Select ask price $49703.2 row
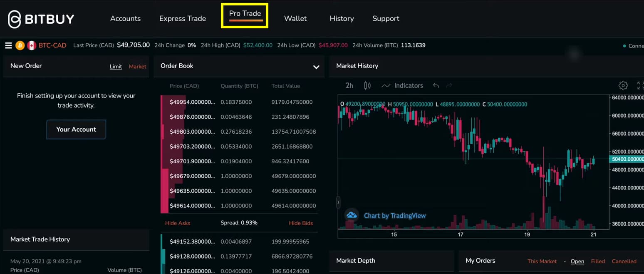The width and height of the screenshot is (644, 274). [239, 147]
